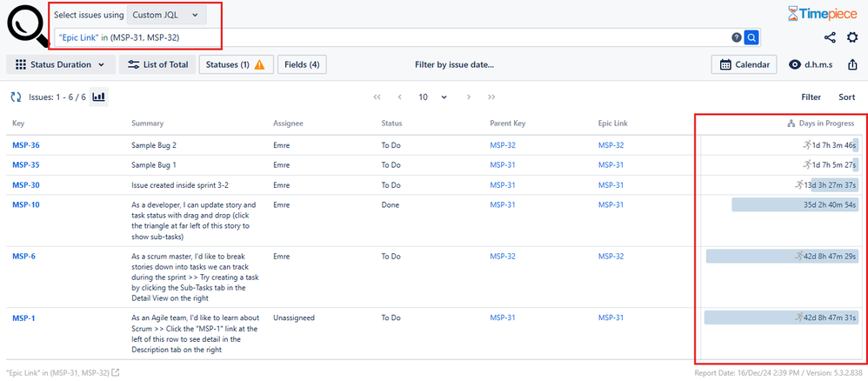
Task: Click the export upload icon
Action: (852, 64)
